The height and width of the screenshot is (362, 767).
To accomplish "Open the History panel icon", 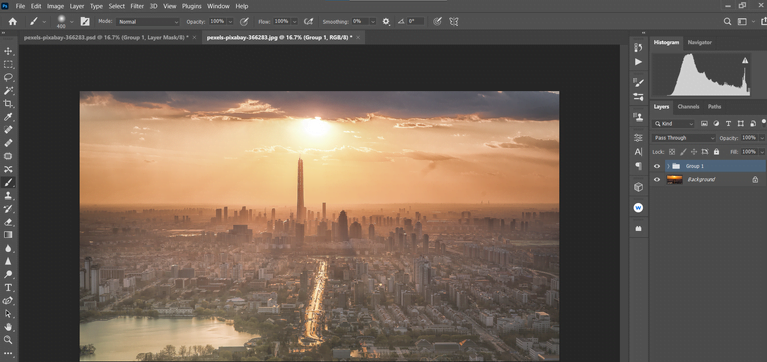I will 638,47.
